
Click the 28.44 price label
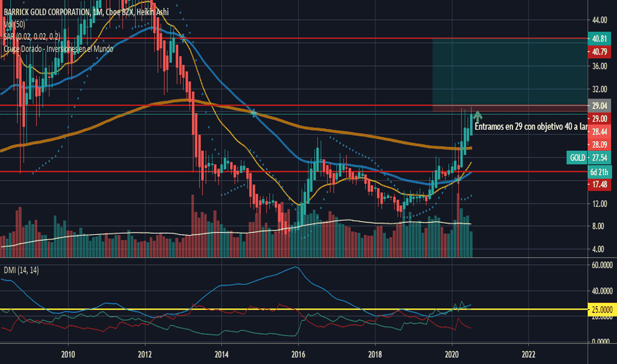(599, 132)
